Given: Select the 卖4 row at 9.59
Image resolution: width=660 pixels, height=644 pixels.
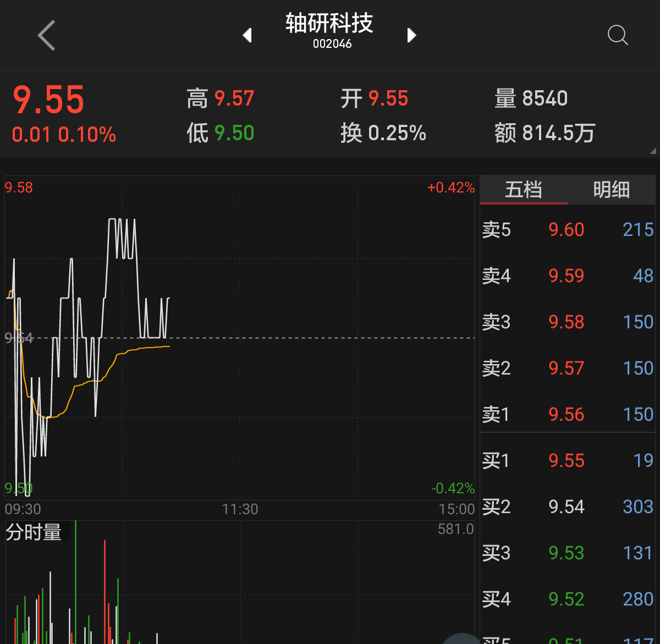Looking at the screenshot, I should coord(568,276).
